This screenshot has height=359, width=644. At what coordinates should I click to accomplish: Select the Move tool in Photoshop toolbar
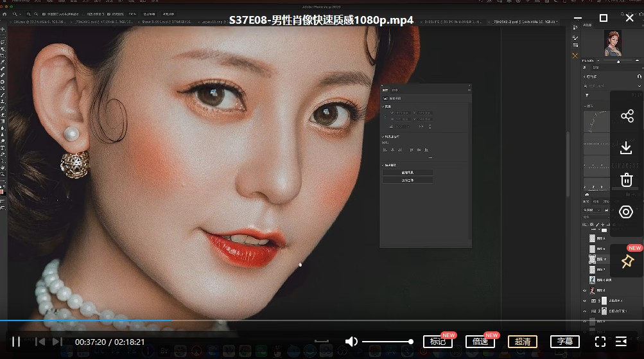point(3,30)
